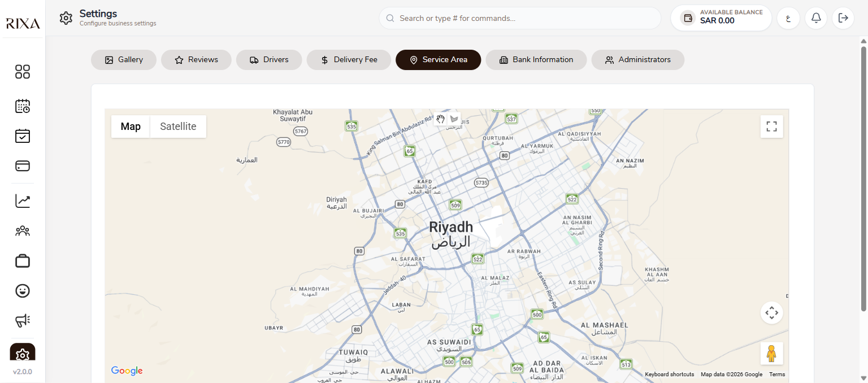
Task: Select the hand pan tool on map
Action: point(441,119)
